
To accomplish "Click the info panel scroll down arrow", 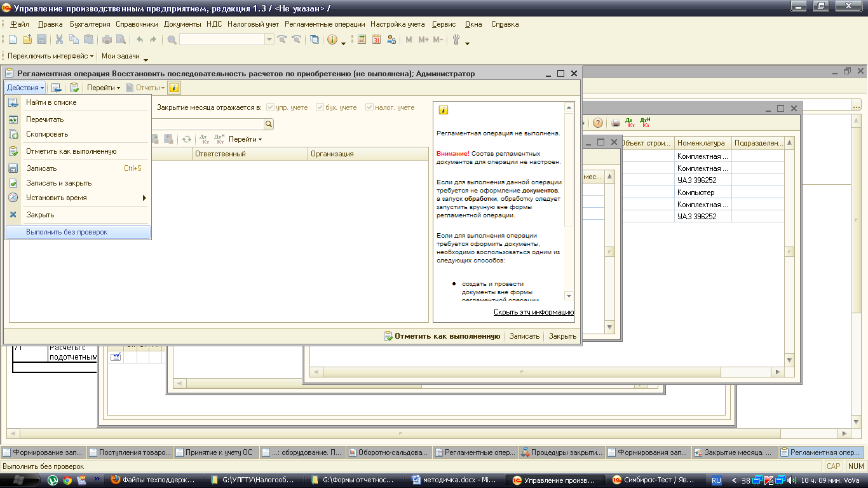I will click(x=569, y=296).
